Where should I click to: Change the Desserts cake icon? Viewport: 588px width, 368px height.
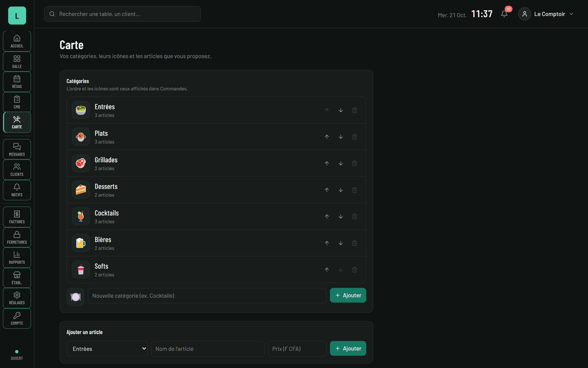(x=81, y=190)
